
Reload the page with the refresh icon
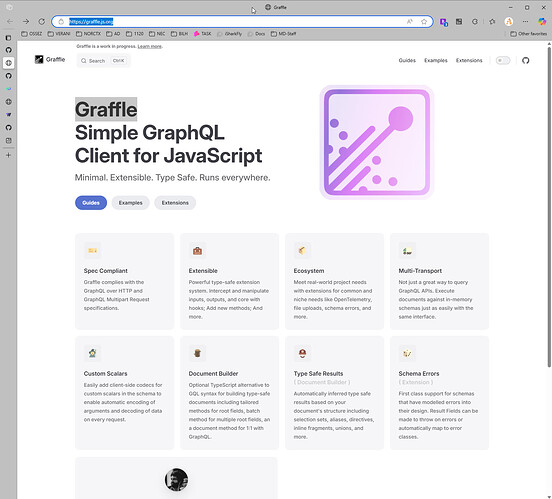point(42,21)
